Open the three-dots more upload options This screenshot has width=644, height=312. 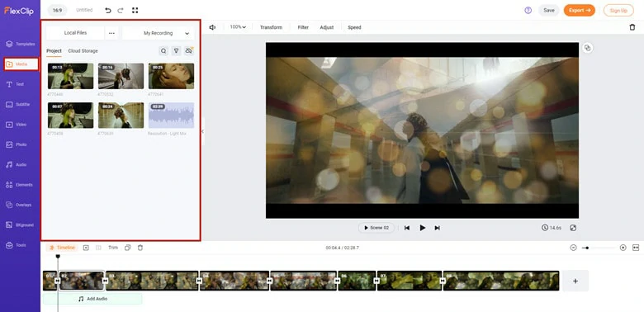[111, 33]
